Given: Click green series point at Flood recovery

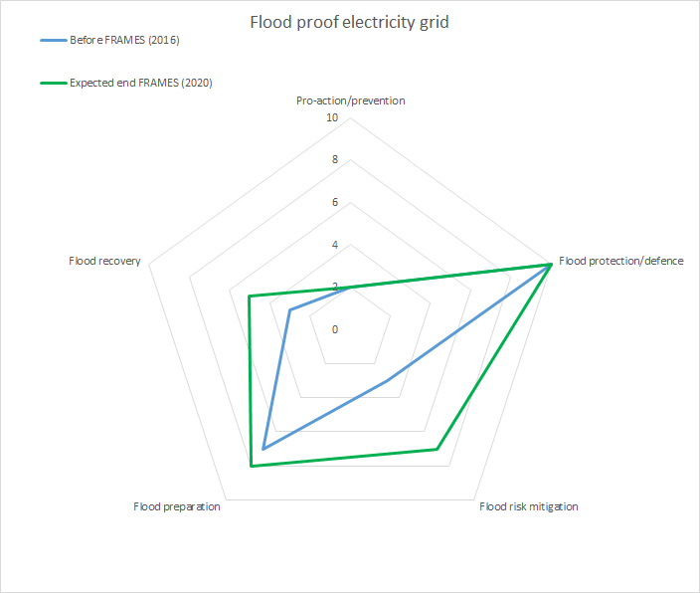Looking at the screenshot, I should [249, 296].
